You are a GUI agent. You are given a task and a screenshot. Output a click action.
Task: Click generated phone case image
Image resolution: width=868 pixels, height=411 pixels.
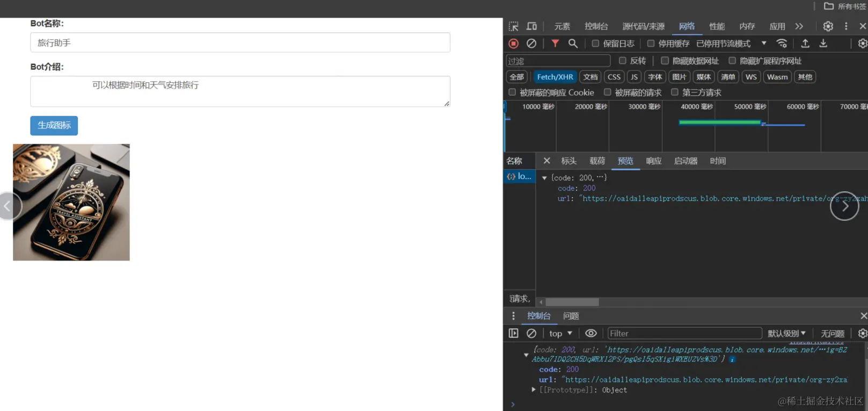[x=71, y=202]
